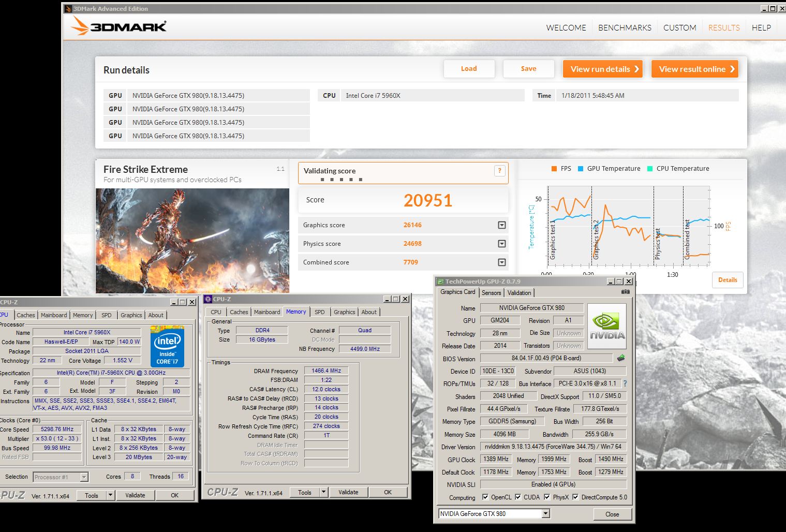Click the FPS orange legend swatch
The image size is (786, 532).
click(554, 169)
